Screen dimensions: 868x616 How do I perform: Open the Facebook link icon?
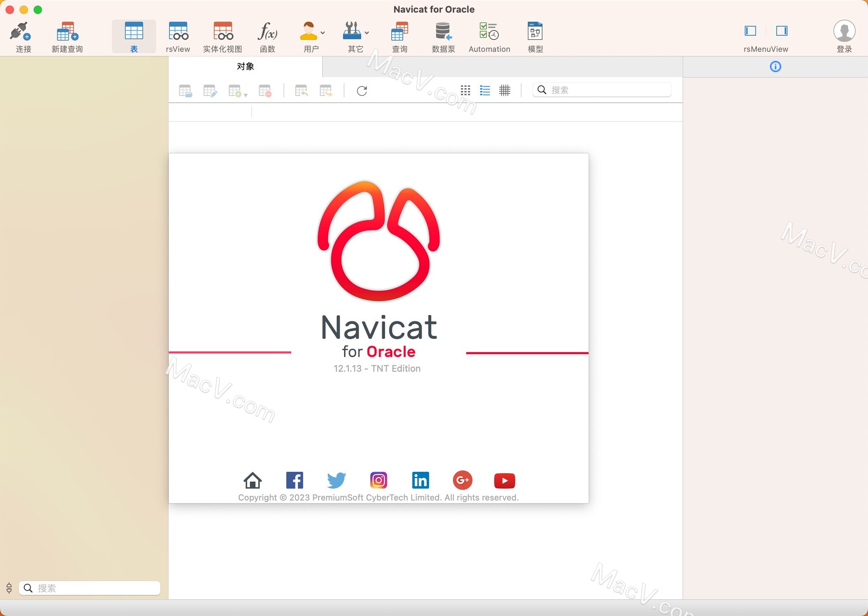[x=295, y=480]
